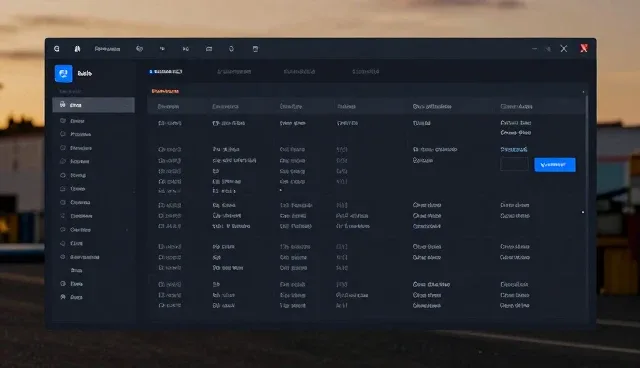640x368 pixels.
Task: Click the blue link text above the input box
Action: click(513, 149)
